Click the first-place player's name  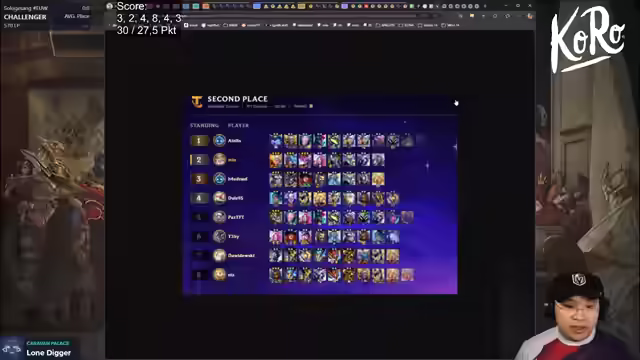point(234,140)
